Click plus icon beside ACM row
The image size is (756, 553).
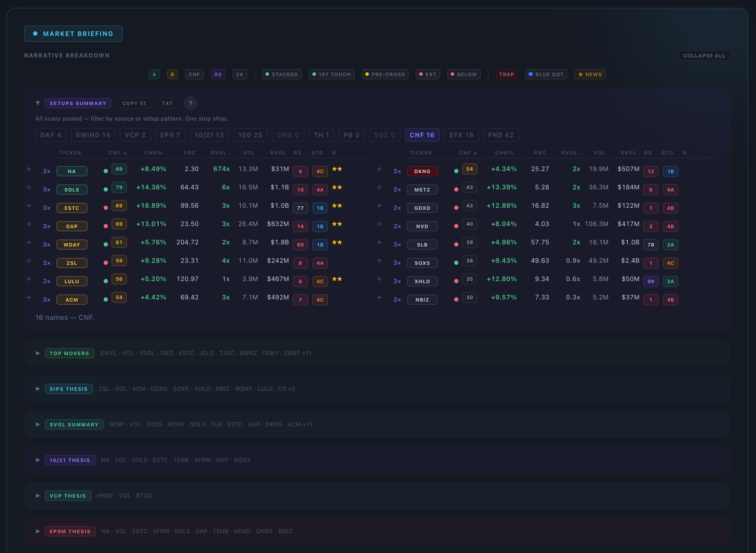(29, 297)
